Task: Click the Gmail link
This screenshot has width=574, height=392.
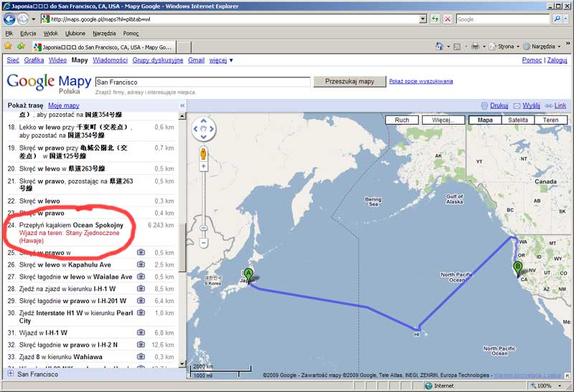Action: [196, 60]
